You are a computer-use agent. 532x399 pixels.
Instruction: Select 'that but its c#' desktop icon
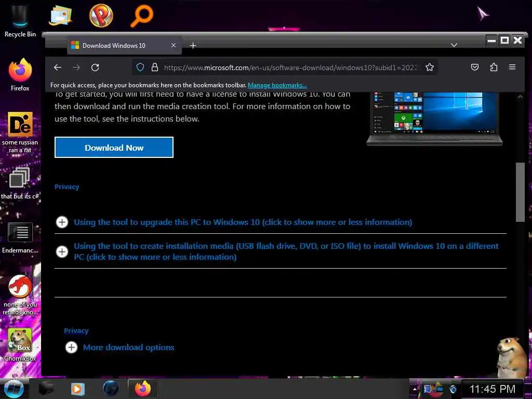(x=20, y=183)
